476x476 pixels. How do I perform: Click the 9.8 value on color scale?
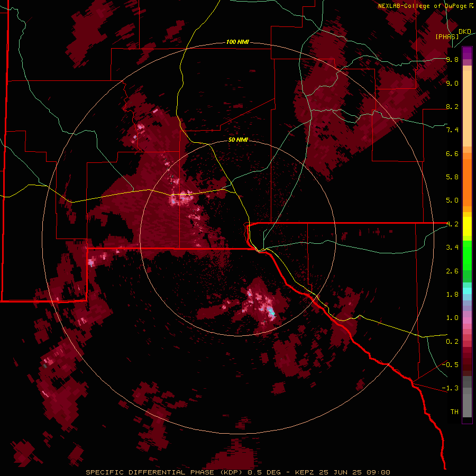coord(452,59)
